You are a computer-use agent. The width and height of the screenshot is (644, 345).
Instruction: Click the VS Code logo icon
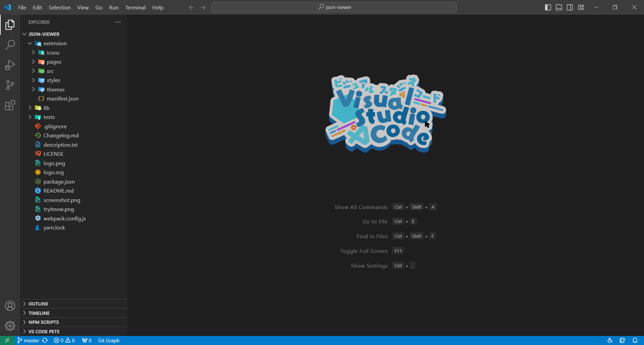[x=7, y=7]
